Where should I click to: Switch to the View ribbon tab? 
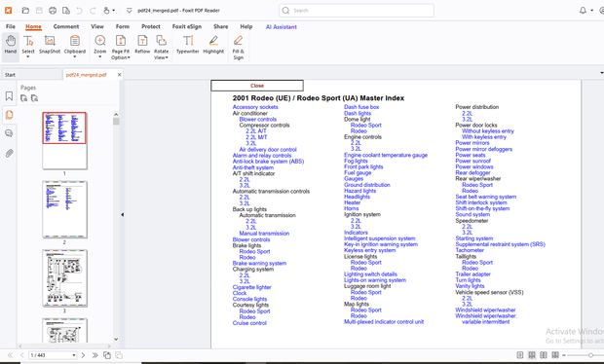pos(97,26)
